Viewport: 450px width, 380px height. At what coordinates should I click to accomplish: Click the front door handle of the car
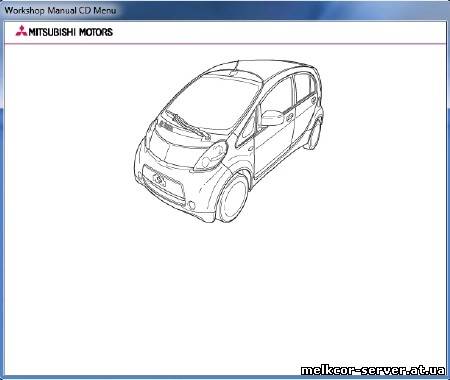(x=289, y=117)
